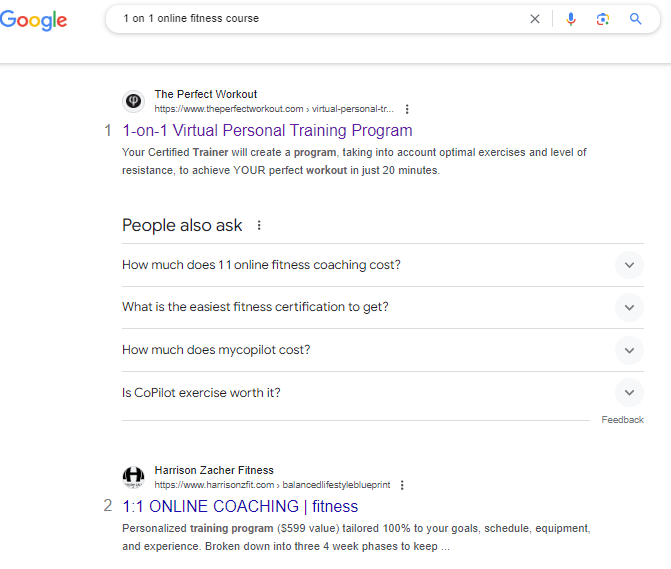The width and height of the screenshot is (671, 569).
Task: Click the Personalized training program snippet text
Action: (x=356, y=537)
